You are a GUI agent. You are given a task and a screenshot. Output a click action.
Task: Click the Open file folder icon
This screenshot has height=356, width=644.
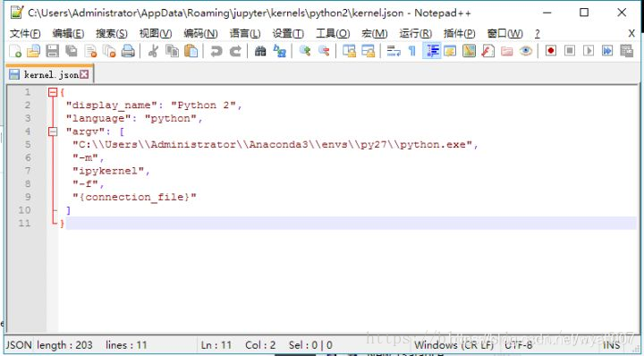[x=33, y=51]
